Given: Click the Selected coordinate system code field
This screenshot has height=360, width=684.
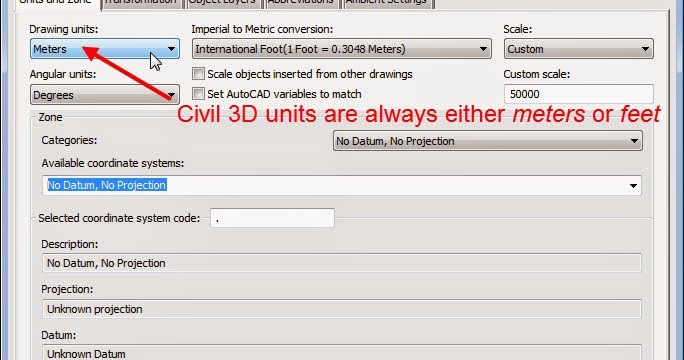Looking at the screenshot, I should [272, 218].
